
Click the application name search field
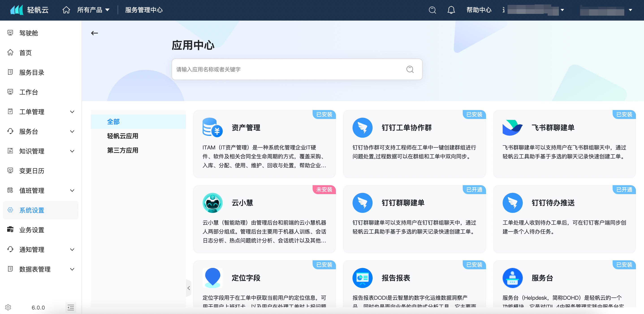tap(287, 69)
